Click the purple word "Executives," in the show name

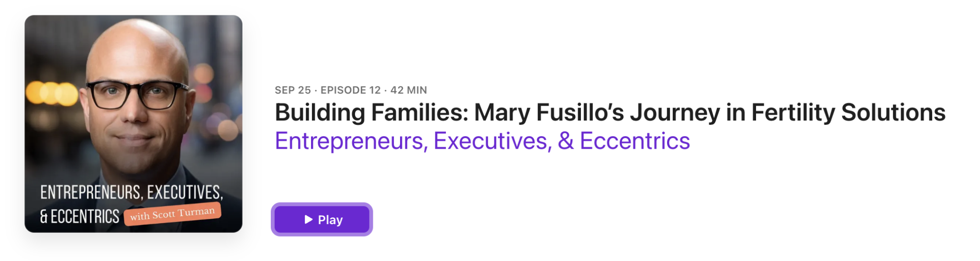pos(492,141)
